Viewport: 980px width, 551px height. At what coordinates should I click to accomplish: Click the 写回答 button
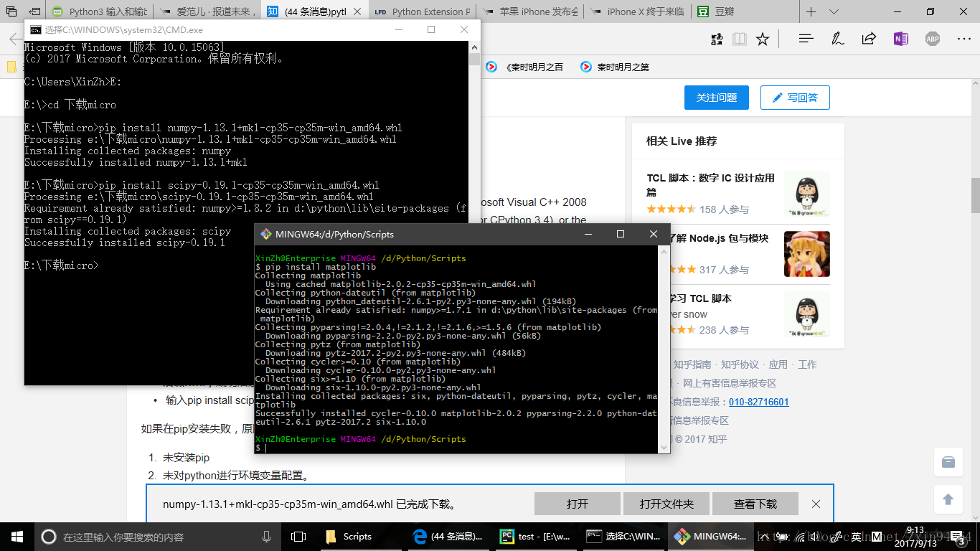point(795,98)
